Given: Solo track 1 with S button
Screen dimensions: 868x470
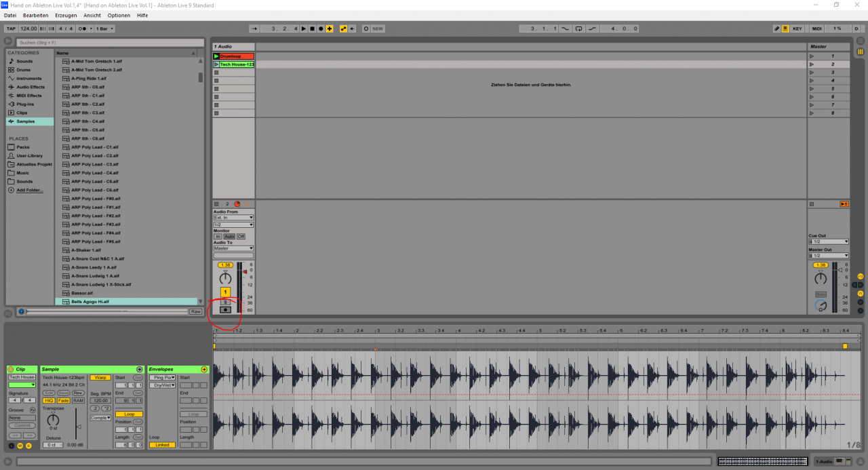Looking at the screenshot, I should [x=225, y=302].
